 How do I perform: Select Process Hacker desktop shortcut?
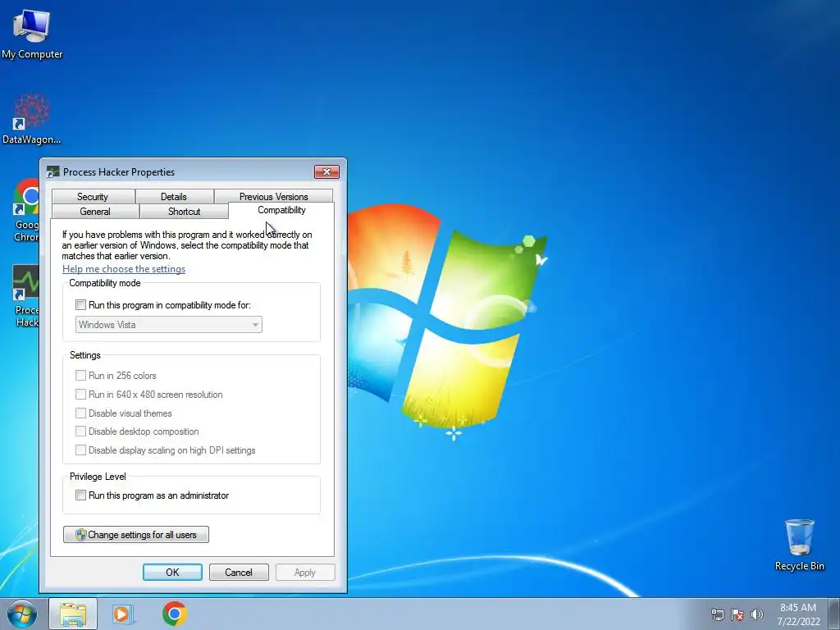point(25,295)
